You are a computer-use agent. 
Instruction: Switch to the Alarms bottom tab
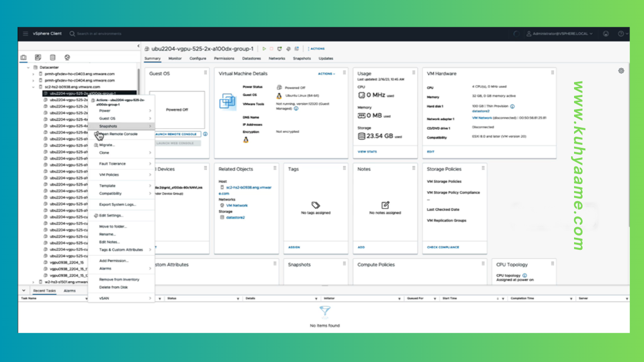(69, 291)
